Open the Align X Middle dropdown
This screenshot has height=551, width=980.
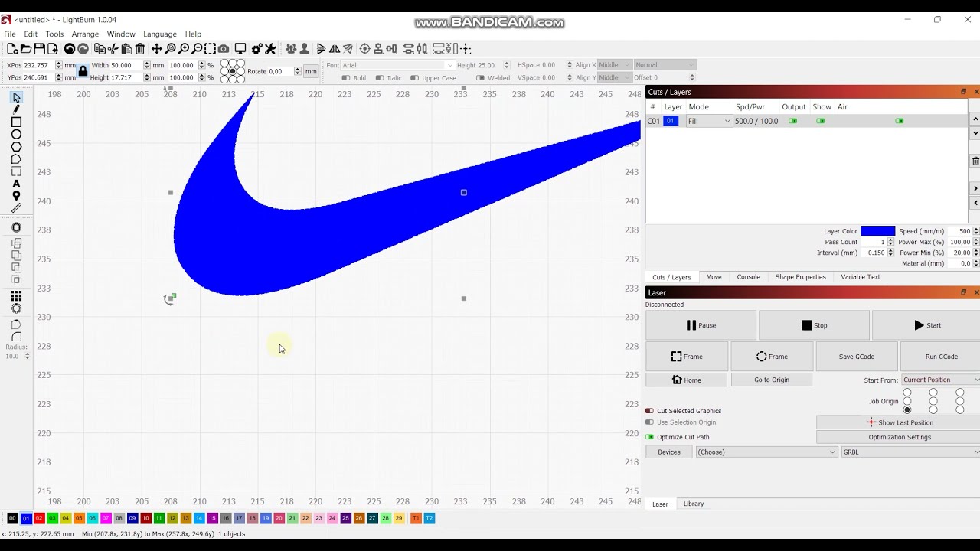click(x=615, y=65)
